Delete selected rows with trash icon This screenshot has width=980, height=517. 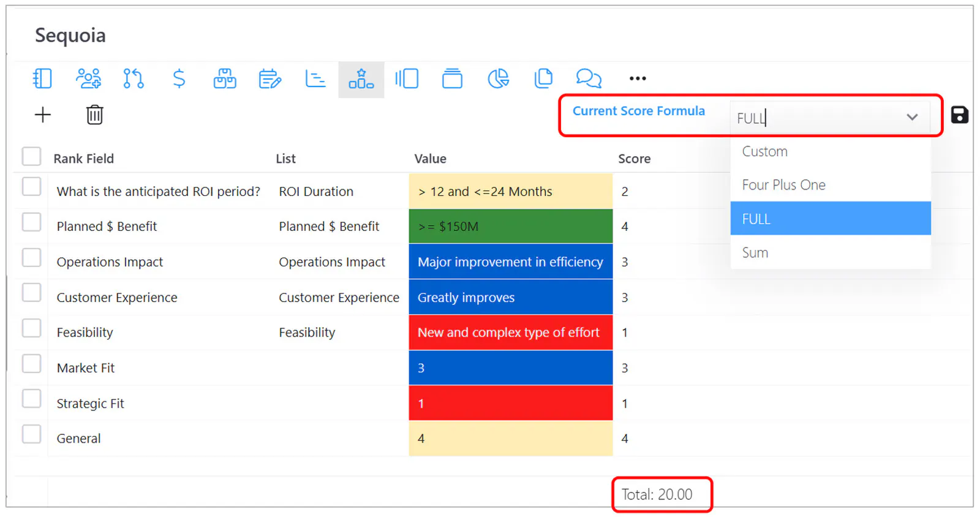pos(94,115)
